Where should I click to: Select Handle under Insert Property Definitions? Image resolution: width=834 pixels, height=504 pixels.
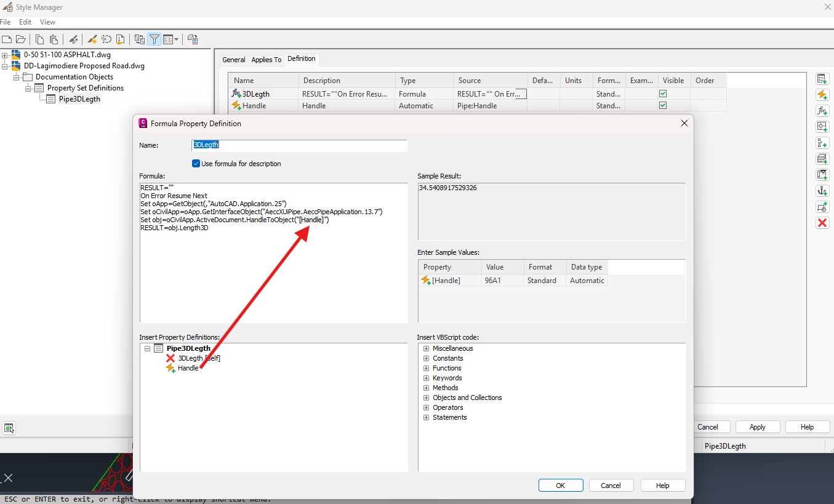coord(188,368)
